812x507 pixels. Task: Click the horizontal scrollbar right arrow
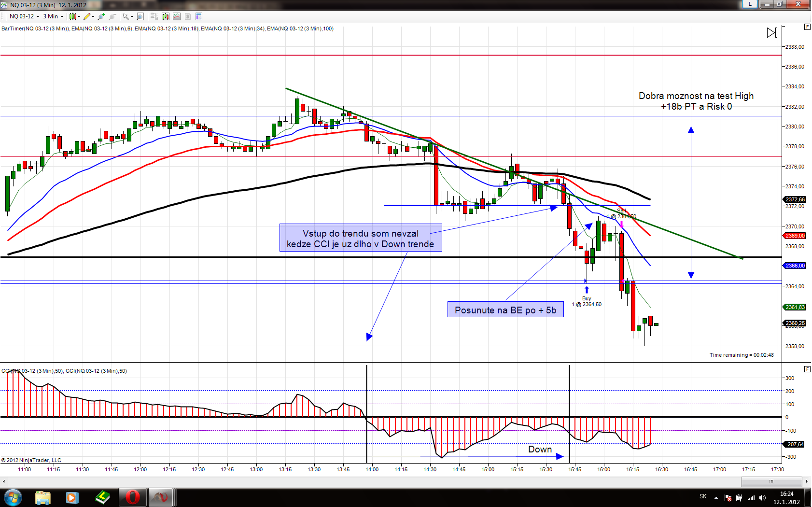[807, 481]
